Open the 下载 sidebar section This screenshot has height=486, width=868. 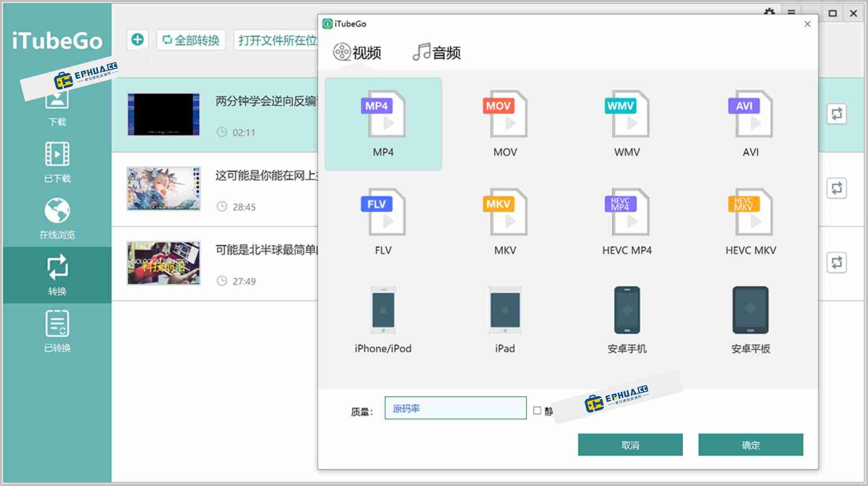(57, 108)
